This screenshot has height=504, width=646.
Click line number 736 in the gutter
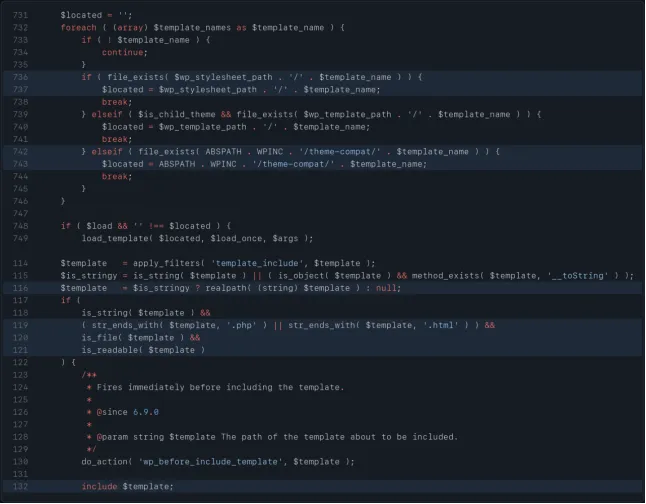tap(20, 77)
